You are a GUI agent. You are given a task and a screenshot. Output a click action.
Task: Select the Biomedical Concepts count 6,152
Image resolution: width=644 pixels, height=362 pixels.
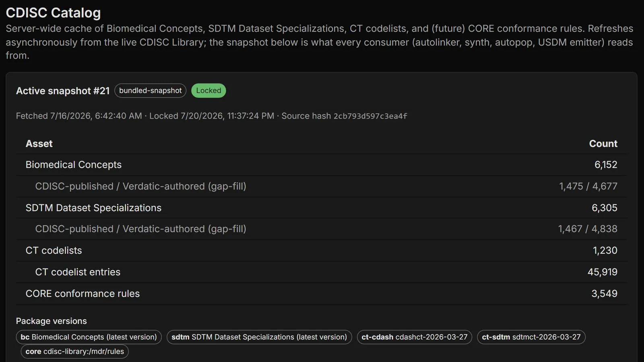pos(606,165)
